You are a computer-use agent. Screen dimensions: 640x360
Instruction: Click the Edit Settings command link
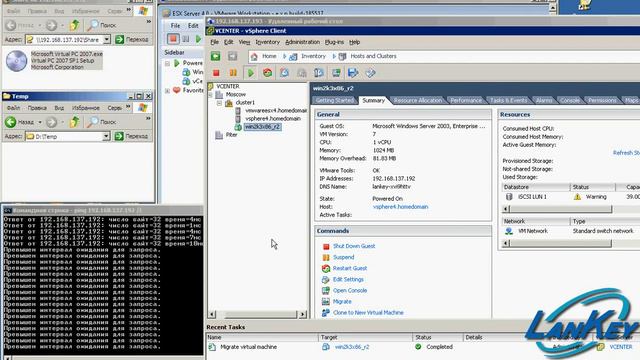point(348,279)
